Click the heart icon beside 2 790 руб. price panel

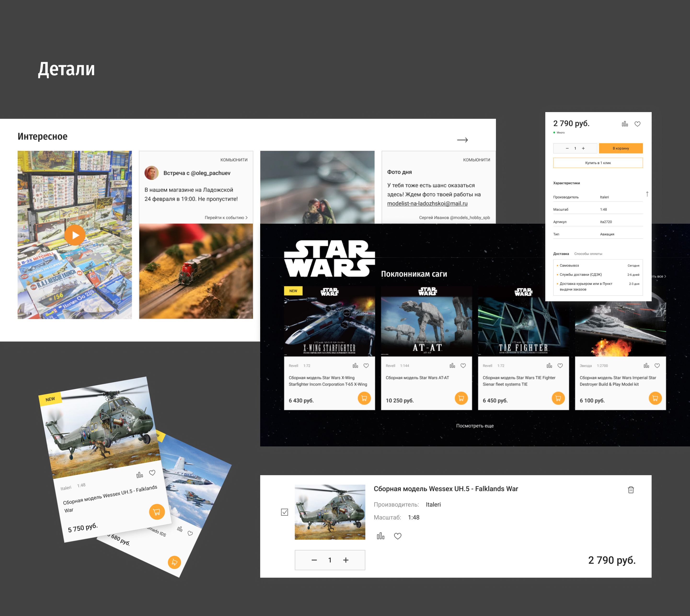click(x=637, y=124)
